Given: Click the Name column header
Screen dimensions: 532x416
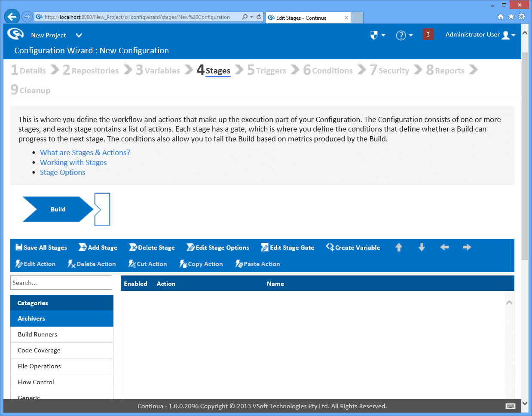Looking at the screenshot, I should click(x=275, y=284).
